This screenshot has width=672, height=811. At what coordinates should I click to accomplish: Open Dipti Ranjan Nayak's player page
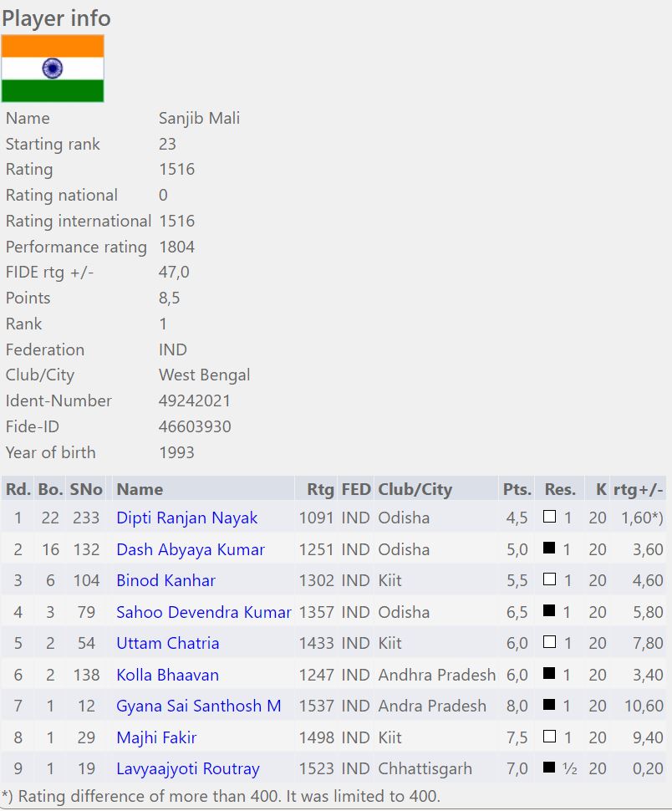click(x=186, y=518)
